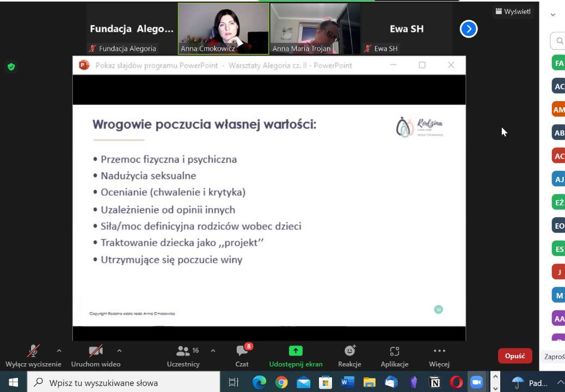
Task: Open Reakcje reactions menu
Action: (x=349, y=351)
